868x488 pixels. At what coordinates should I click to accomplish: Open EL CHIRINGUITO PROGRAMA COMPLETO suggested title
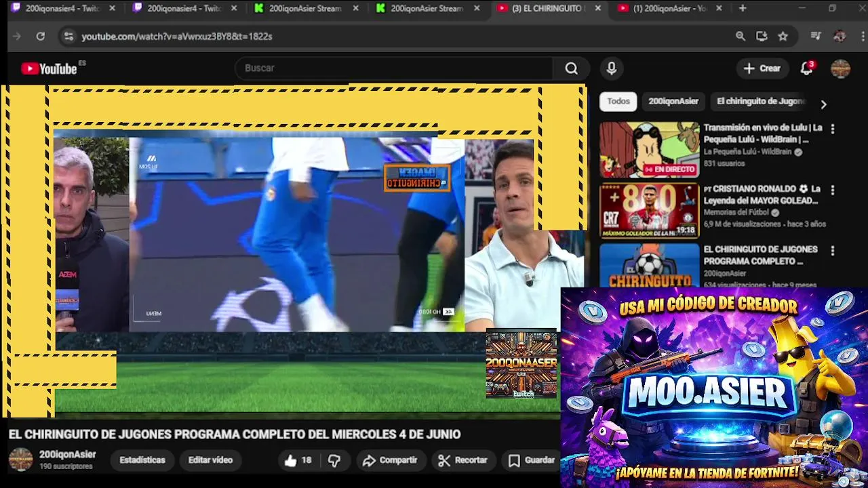coord(761,255)
